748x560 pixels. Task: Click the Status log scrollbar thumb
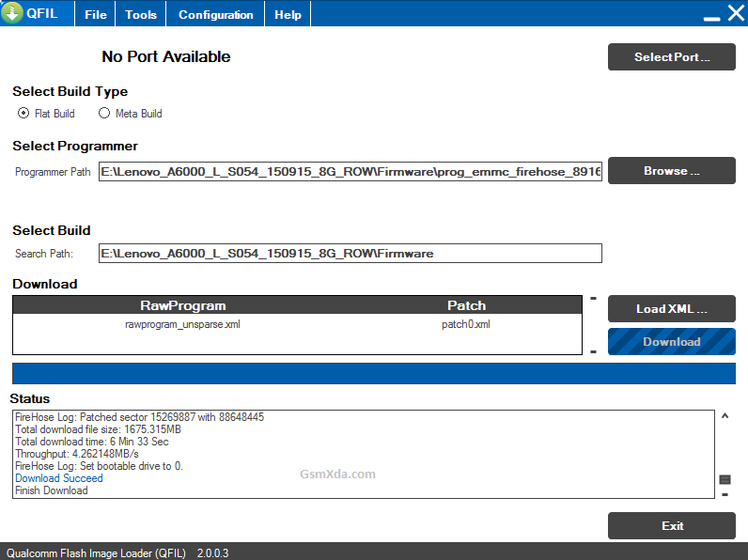[725, 479]
